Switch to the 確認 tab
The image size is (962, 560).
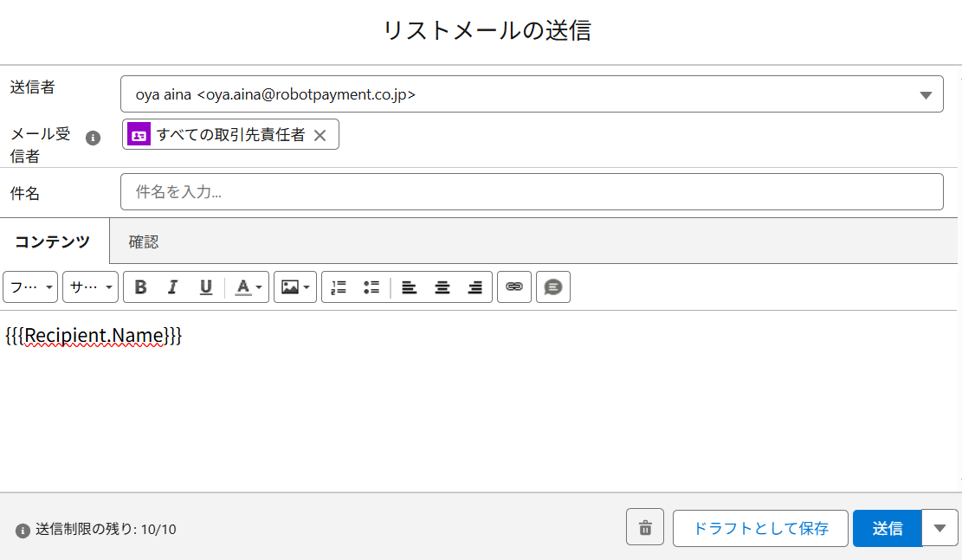pos(144,242)
